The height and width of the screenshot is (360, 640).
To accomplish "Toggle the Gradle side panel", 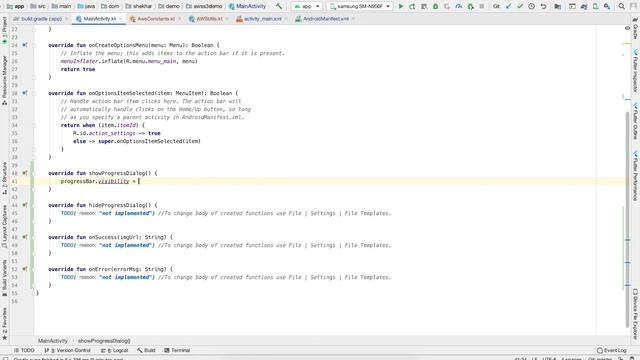I will pos(635,28).
